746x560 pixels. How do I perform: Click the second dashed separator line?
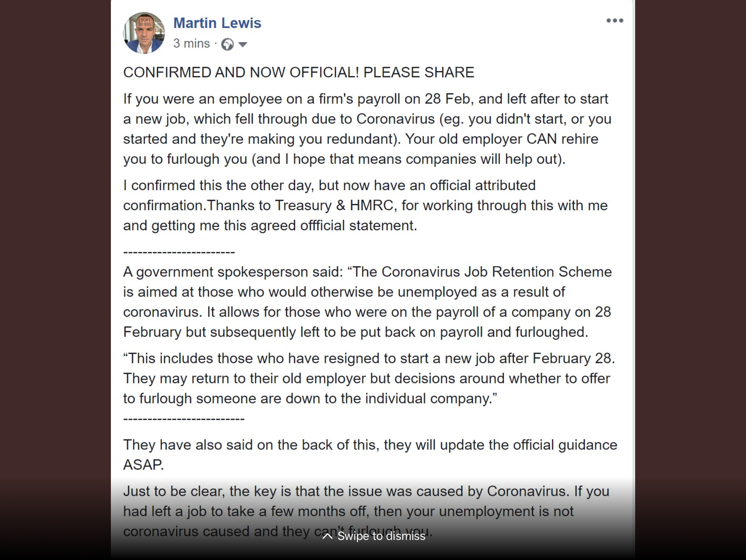coord(184,419)
